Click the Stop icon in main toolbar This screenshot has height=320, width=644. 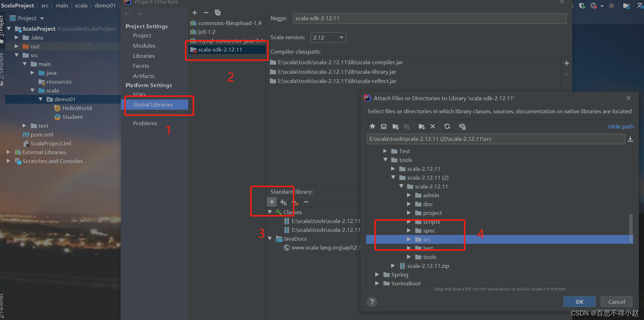[x=612, y=6]
